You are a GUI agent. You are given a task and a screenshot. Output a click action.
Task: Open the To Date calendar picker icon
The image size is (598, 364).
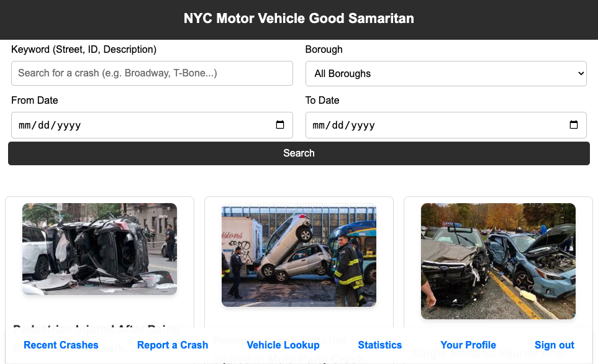pos(574,125)
